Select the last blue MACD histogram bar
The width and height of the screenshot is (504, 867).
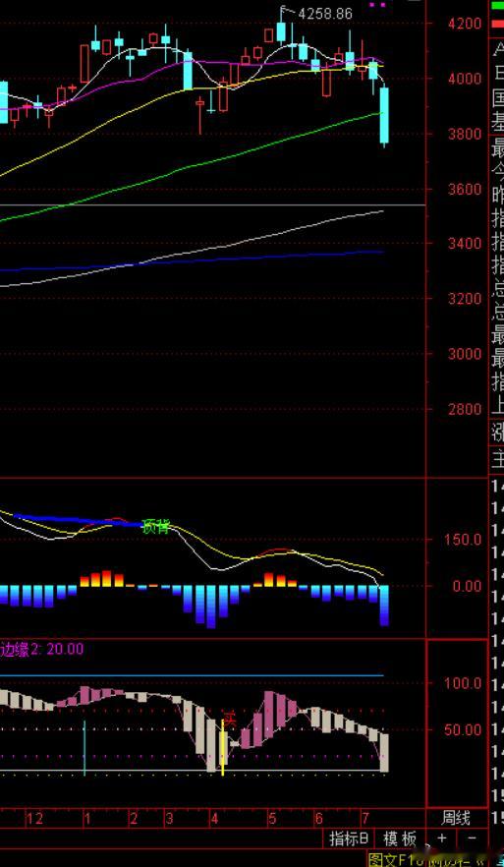coord(384,606)
